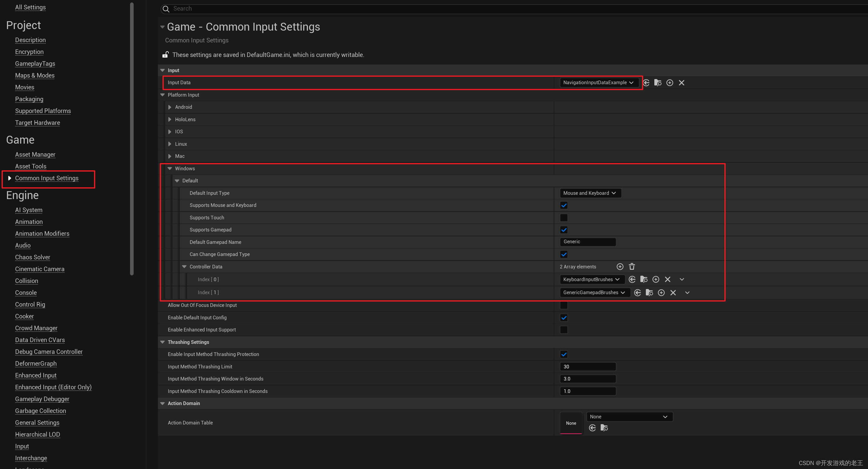Expand the Android platform input section
This screenshot has width=868, height=469.
[x=170, y=107]
